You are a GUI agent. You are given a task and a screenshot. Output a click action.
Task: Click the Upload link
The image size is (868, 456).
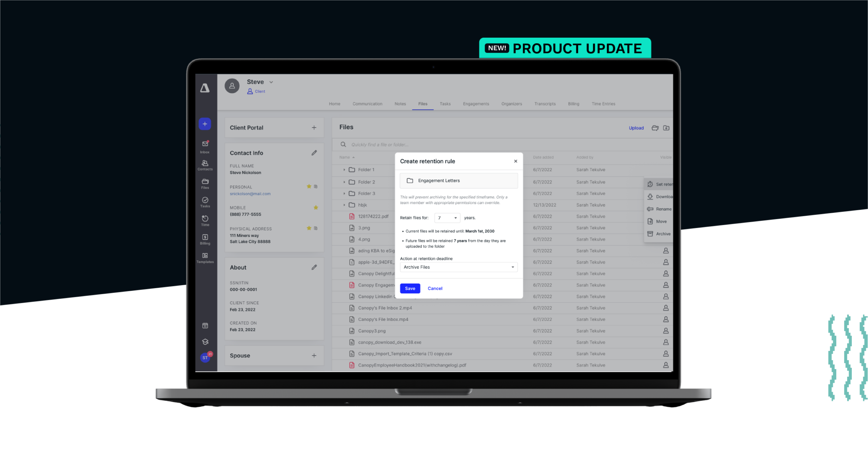click(x=636, y=128)
